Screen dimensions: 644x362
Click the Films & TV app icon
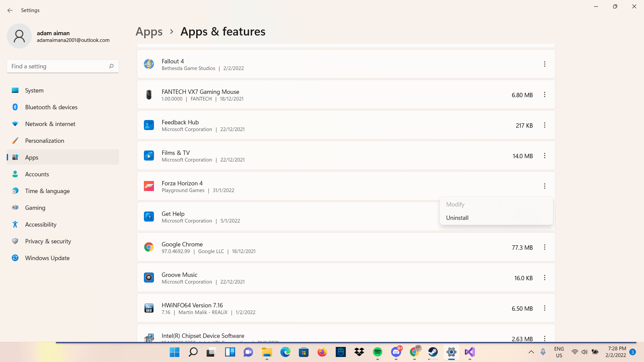coord(149,156)
